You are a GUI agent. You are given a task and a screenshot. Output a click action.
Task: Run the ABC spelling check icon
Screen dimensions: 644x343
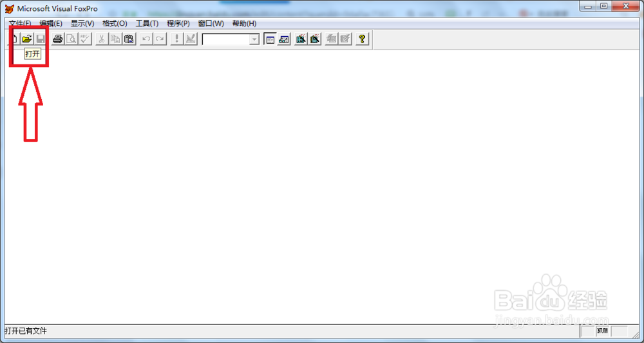coord(85,39)
